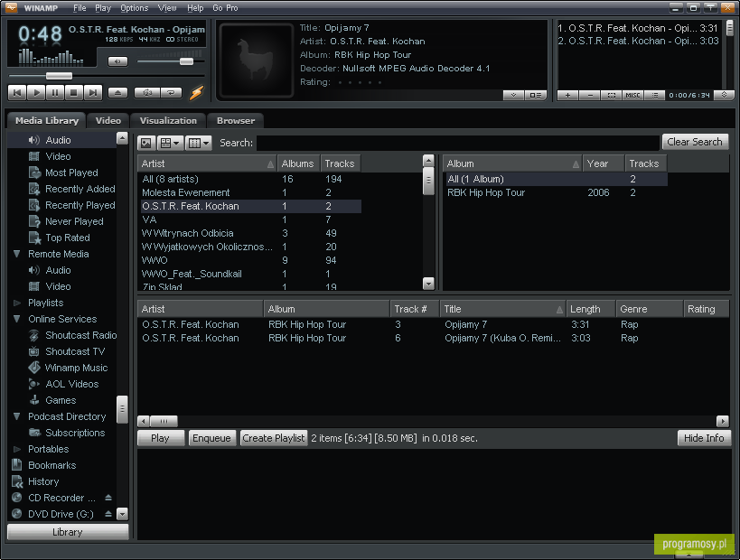
Task: Eject the CD Recorder drive
Action: 108,498
